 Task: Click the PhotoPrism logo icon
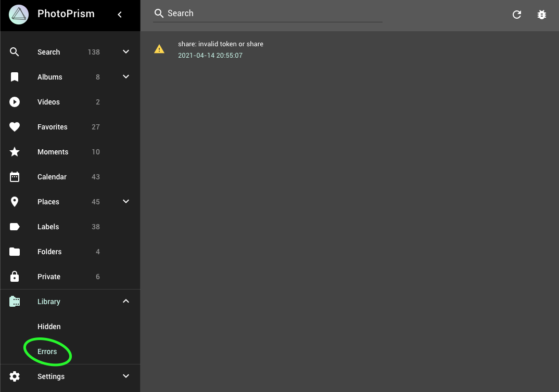click(19, 15)
